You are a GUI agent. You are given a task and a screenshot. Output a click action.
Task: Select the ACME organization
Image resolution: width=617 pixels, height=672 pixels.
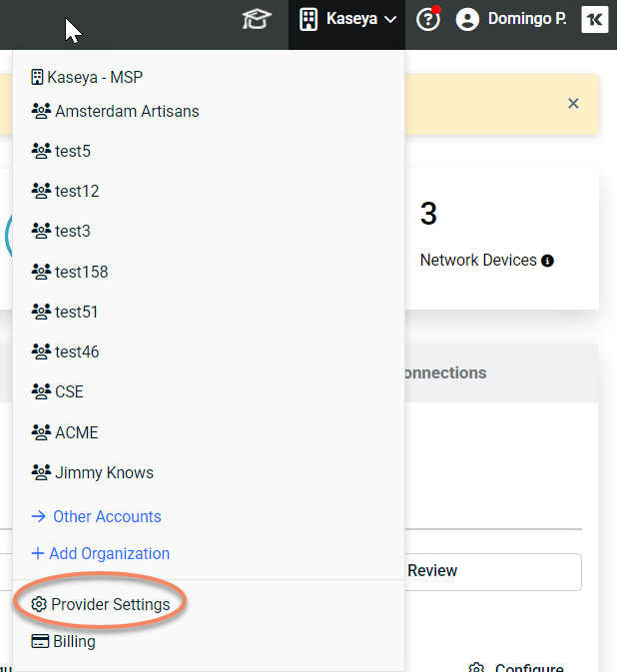[x=65, y=433]
